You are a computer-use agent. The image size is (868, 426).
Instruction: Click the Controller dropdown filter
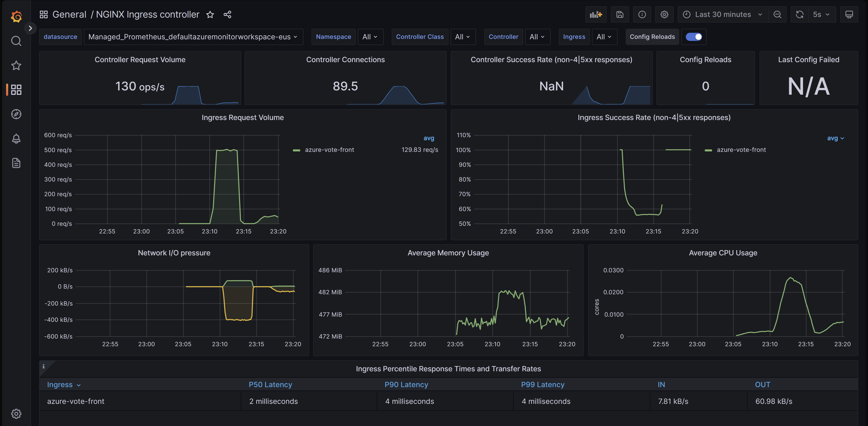(x=537, y=37)
